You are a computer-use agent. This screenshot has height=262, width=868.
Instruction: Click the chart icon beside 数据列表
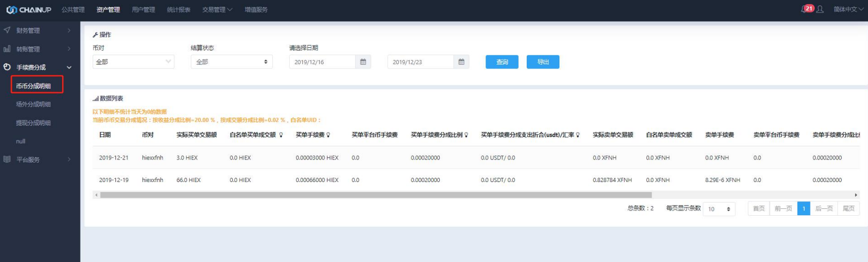point(95,98)
